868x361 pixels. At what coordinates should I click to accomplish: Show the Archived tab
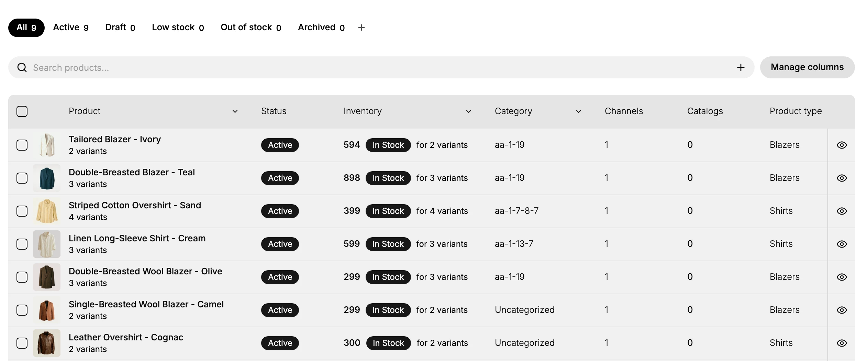(x=321, y=28)
